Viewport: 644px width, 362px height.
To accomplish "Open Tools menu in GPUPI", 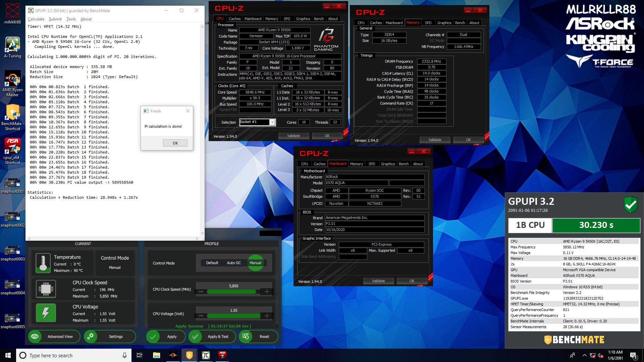I will tap(71, 19).
